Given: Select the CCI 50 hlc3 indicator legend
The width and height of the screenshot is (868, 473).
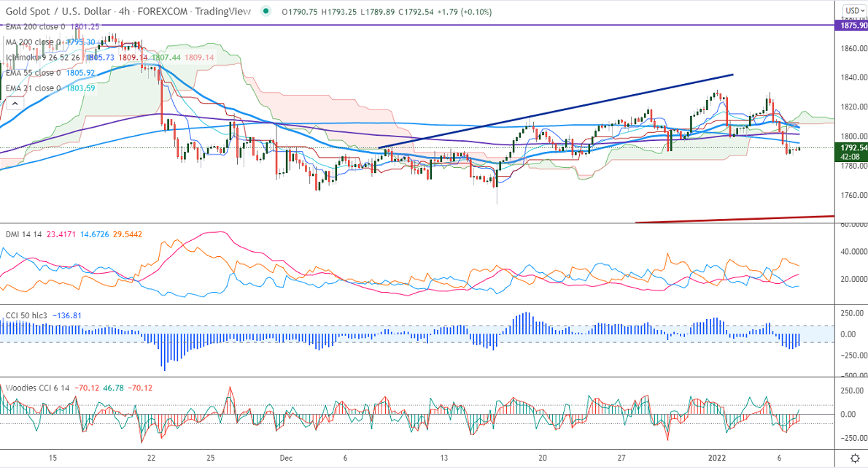Looking at the screenshot, I should pyautogui.click(x=26, y=316).
